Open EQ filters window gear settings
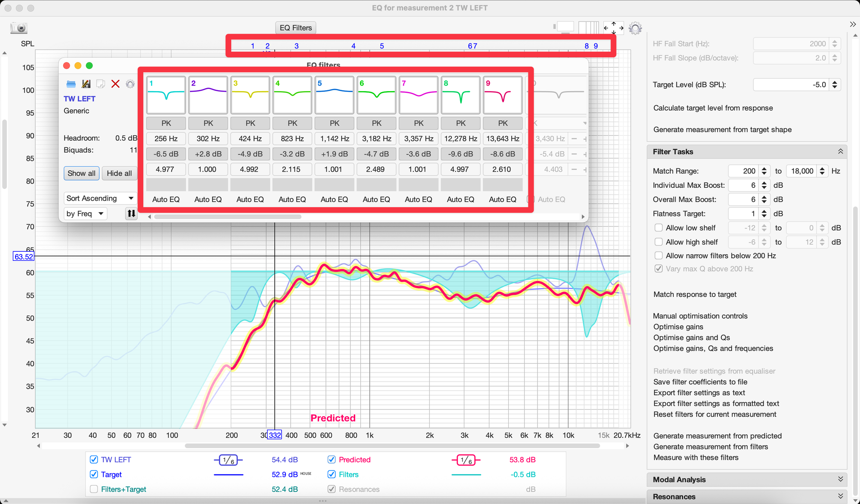860x504 pixels. click(x=130, y=84)
